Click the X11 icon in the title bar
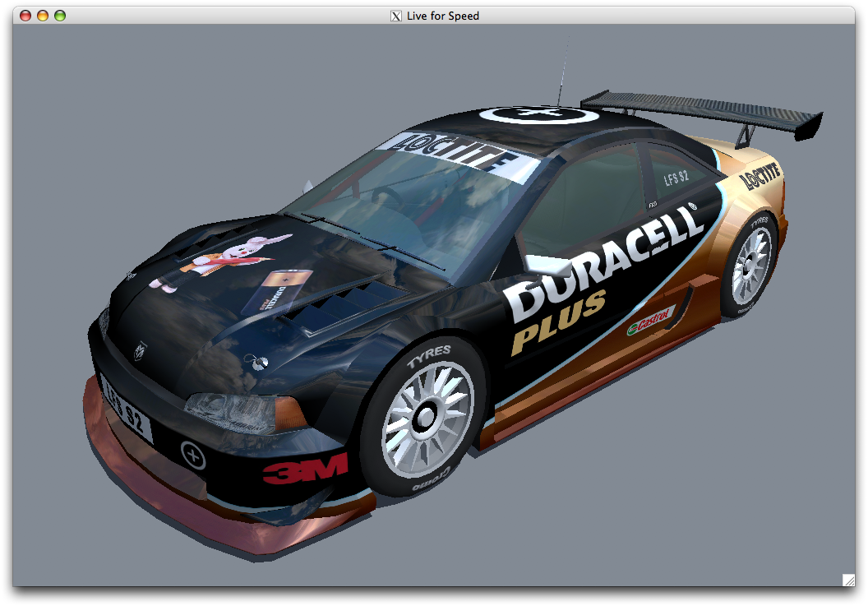This screenshot has height=606, width=868. point(396,16)
